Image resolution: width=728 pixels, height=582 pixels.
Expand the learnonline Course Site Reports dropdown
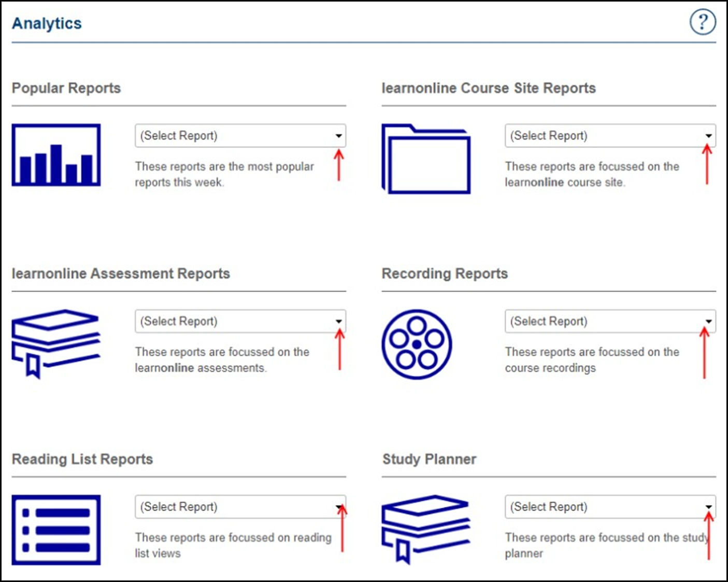(x=610, y=136)
